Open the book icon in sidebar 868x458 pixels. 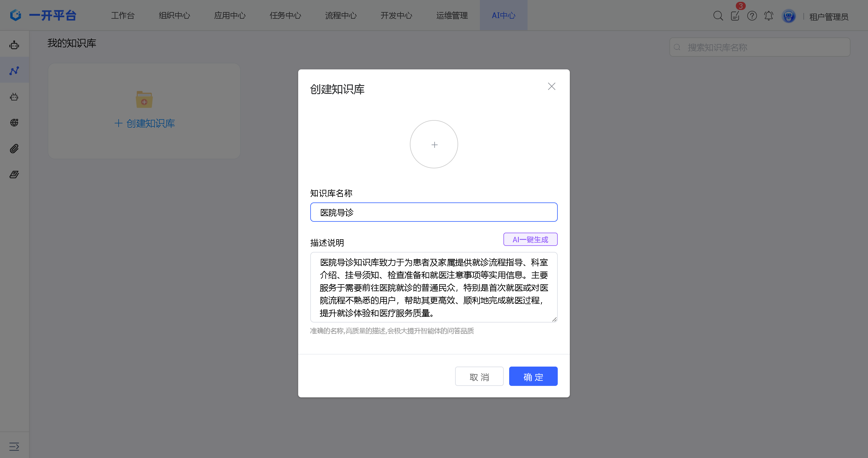click(x=14, y=174)
